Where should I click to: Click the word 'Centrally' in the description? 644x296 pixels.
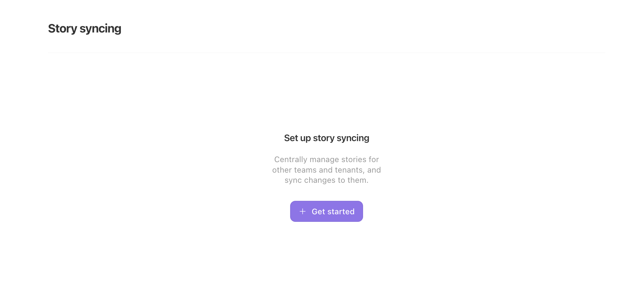coord(291,159)
